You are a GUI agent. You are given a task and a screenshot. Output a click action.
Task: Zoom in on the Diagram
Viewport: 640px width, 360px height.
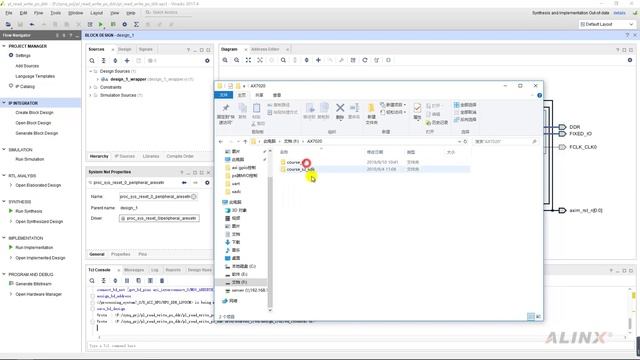(225, 60)
